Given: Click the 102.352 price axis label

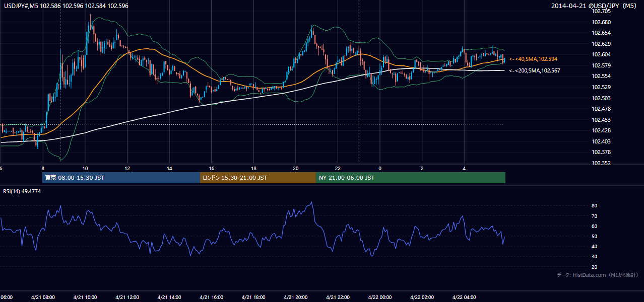Looking at the screenshot, I should click(601, 163).
